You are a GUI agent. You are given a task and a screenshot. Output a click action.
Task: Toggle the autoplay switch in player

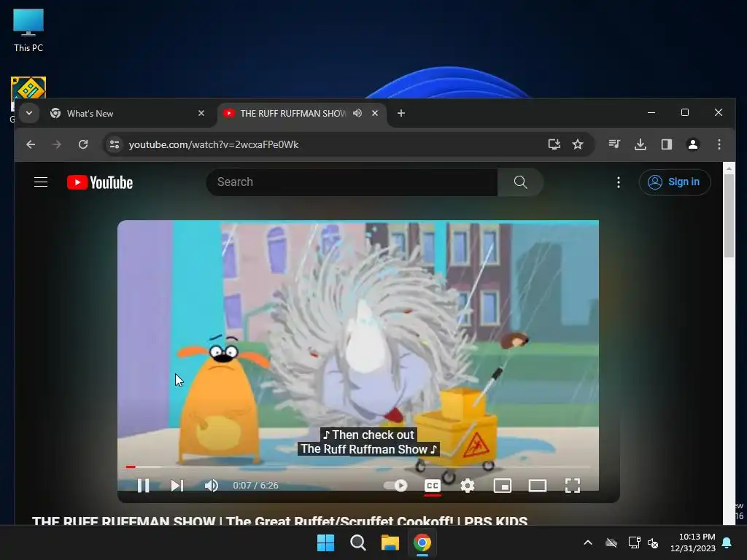(395, 485)
